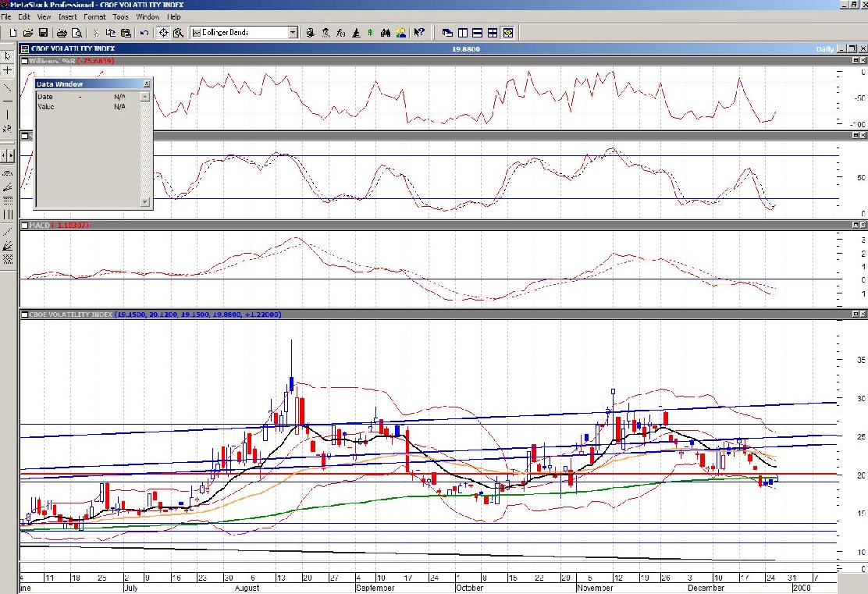The height and width of the screenshot is (594, 868).
Task: Click the 19.8800 last price in title bar
Action: pyautogui.click(x=465, y=49)
